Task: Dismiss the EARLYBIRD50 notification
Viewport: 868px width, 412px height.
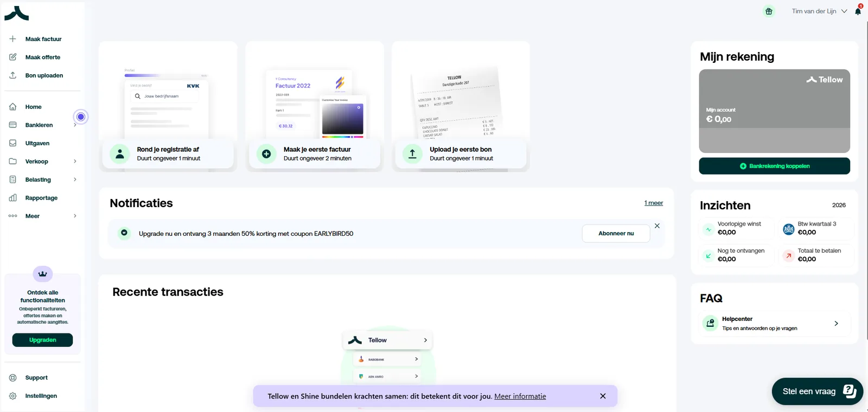Action: click(657, 226)
